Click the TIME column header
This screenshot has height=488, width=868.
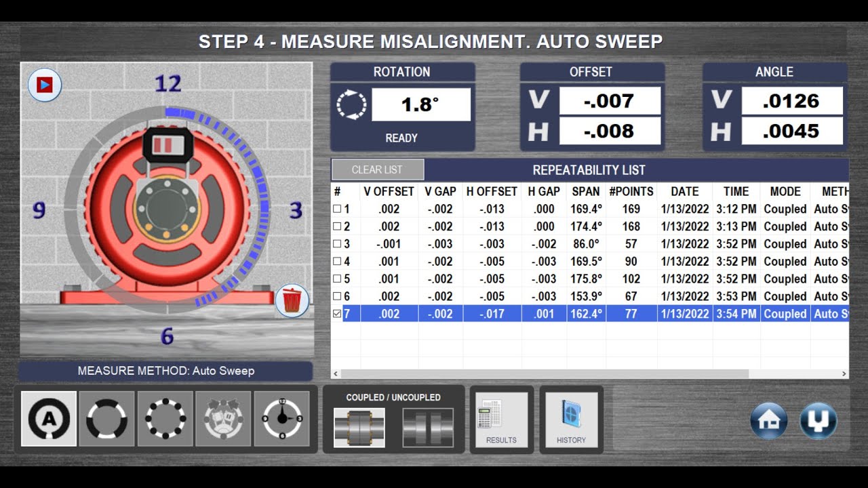(x=736, y=192)
